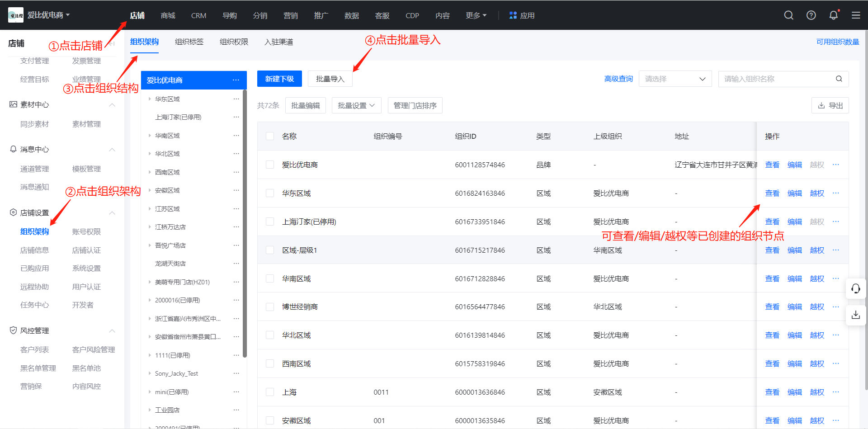
Task: Click the 消息中心 bell section icon
Action: coord(14,149)
